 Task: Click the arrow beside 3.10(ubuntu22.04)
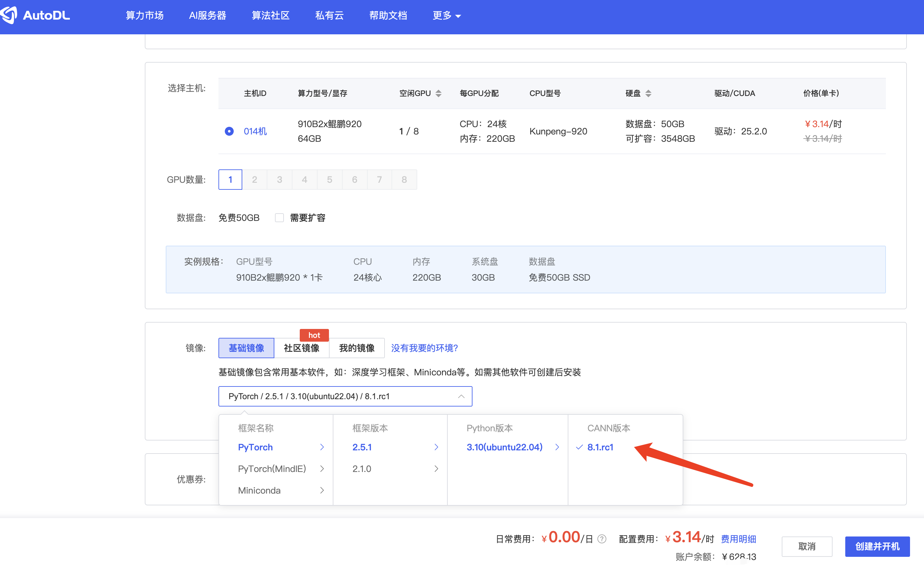point(557,447)
